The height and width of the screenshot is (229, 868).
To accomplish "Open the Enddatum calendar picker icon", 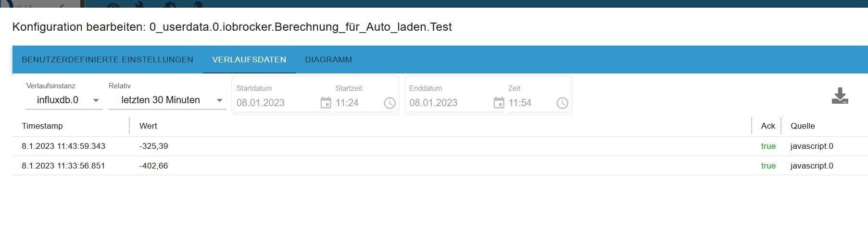I will pos(499,103).
